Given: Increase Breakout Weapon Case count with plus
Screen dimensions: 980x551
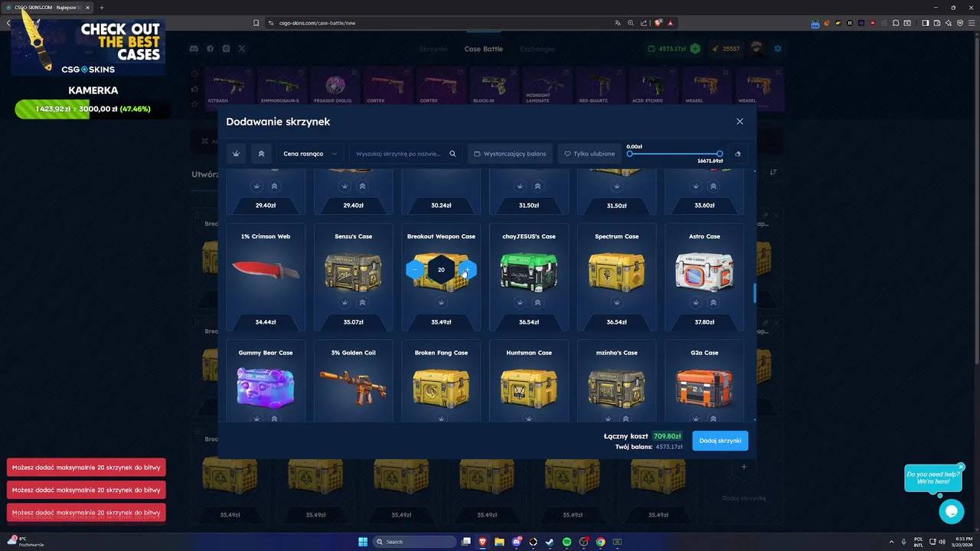Looking at the screenshot, I should pyautogui.click(x=467, y=269).
